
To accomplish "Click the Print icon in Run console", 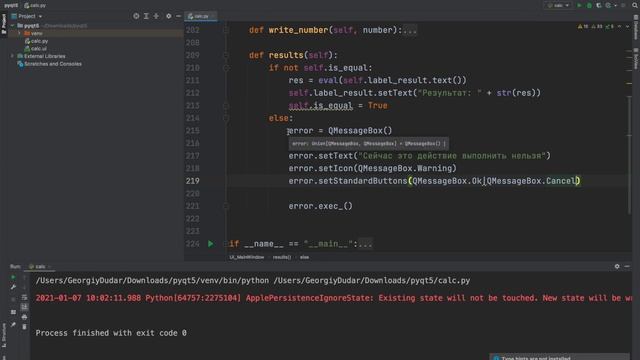I will click(x=24, y=317).
